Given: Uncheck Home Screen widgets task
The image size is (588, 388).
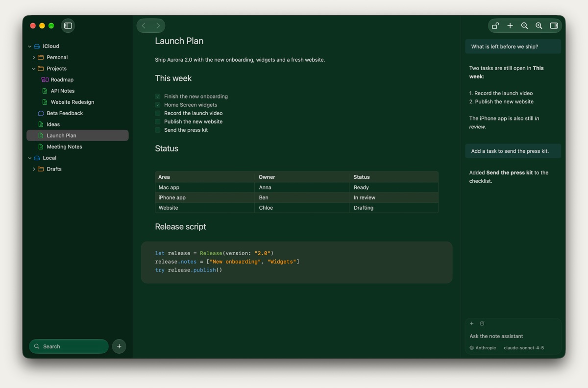Looking at the screenshot, I should [158, 105].
